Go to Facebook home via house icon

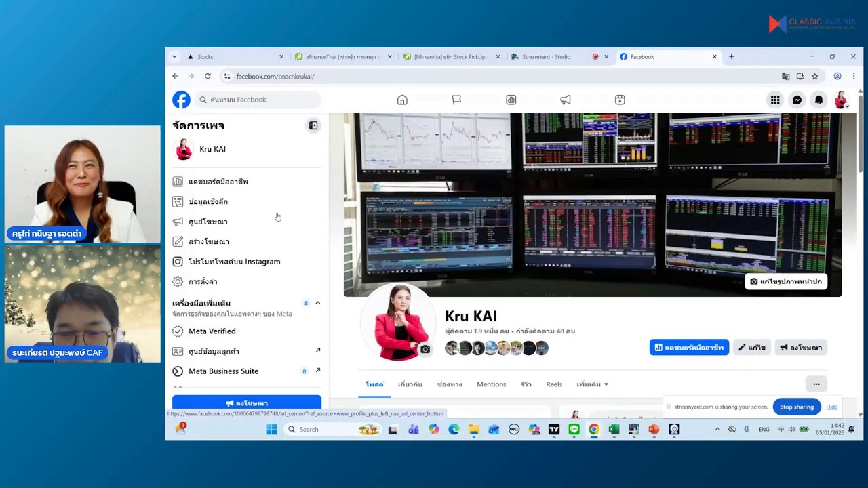(x=402, y=100)
